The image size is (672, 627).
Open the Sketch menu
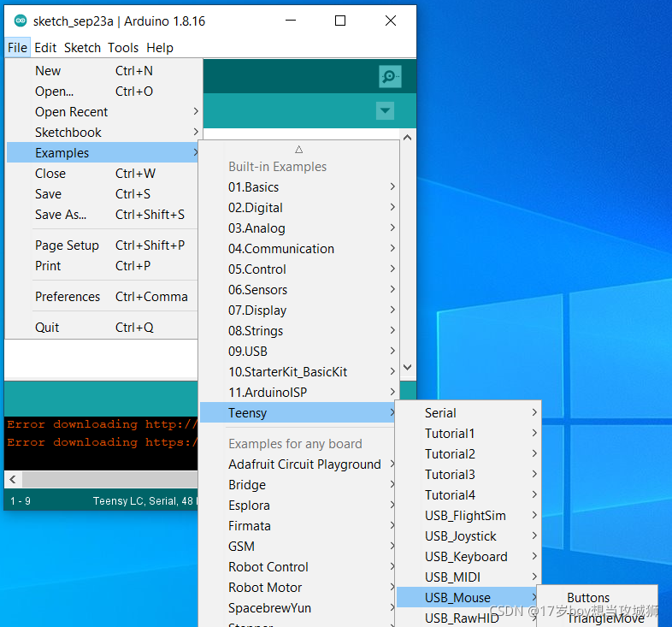pos(82,48)
